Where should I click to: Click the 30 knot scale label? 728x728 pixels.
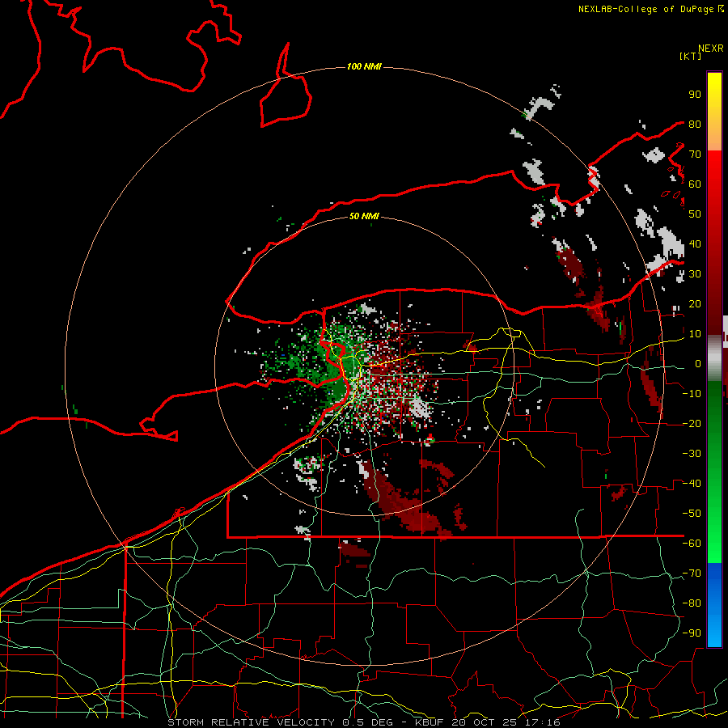[695, 274]
